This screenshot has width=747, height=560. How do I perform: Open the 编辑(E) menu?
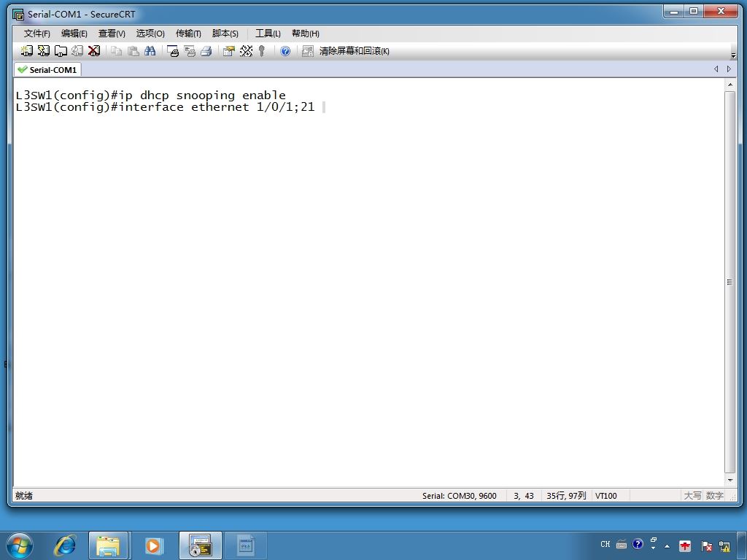tap(74, 34)
